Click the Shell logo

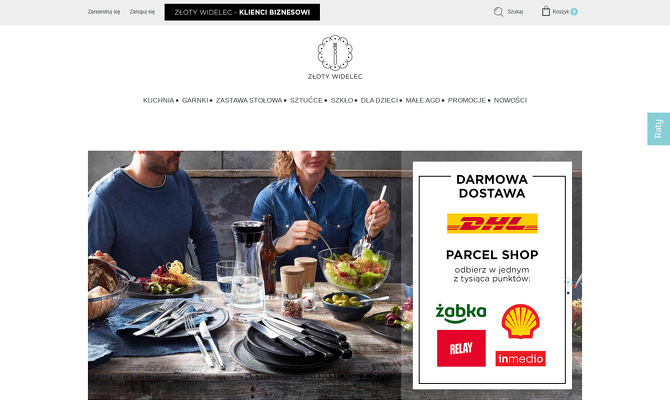click(x=520, y=321)
